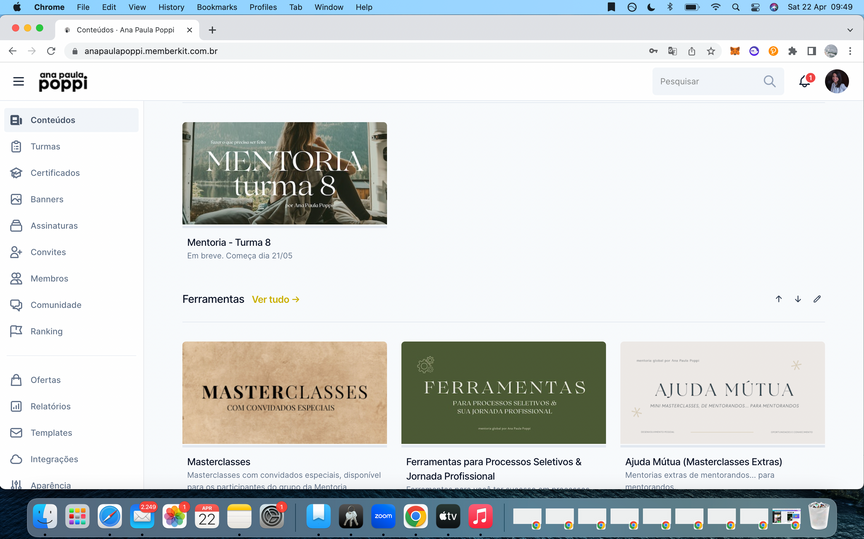Click the Ana Paula Poppi logo
The image size is (864, 539).
63,81
